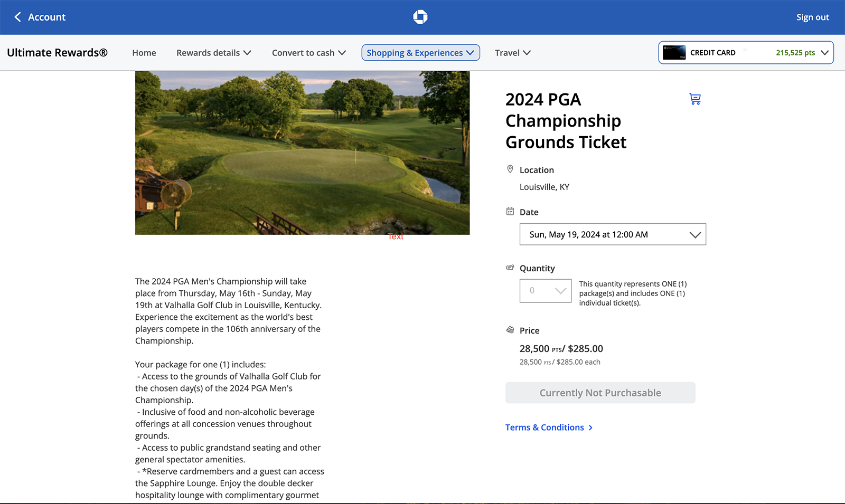This screenshot has width=845, height=504.
Task: Click the location pin icon
Action: [x=510, y=169]
